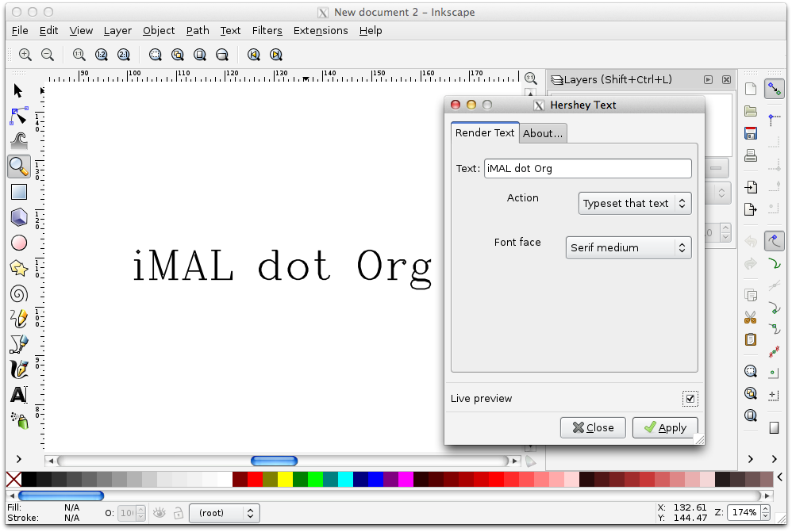Open the Extensions menu

321,31
